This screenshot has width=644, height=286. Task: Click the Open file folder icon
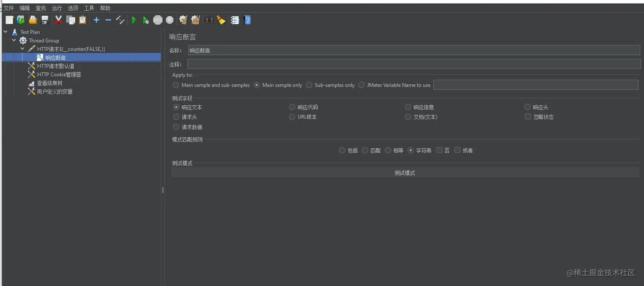tap(33, 20)
